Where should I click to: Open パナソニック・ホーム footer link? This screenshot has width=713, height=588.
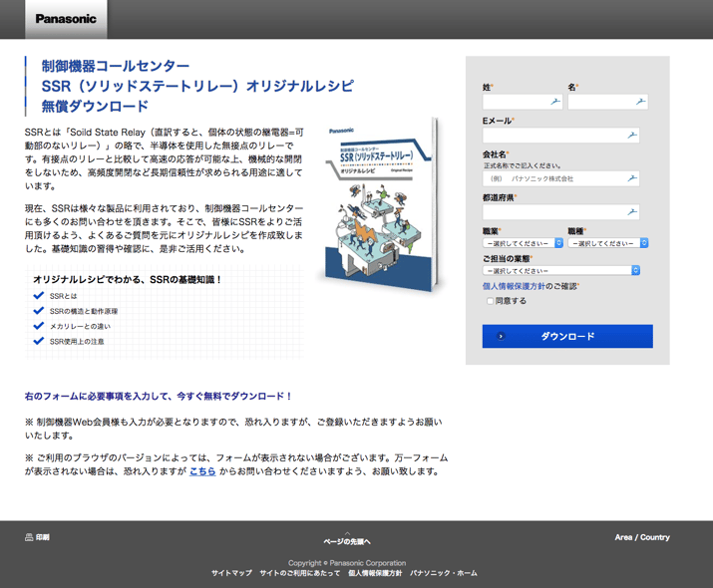tap(443, 573)
